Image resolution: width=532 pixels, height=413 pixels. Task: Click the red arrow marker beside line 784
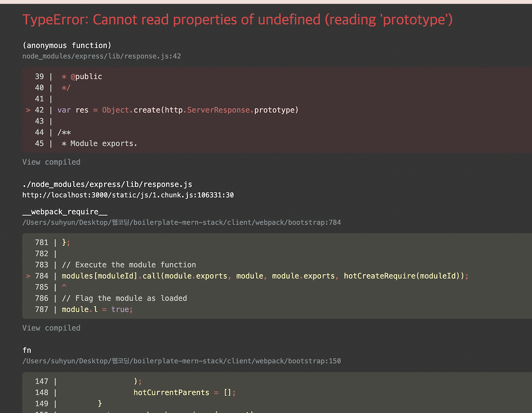tap(27, 275)
